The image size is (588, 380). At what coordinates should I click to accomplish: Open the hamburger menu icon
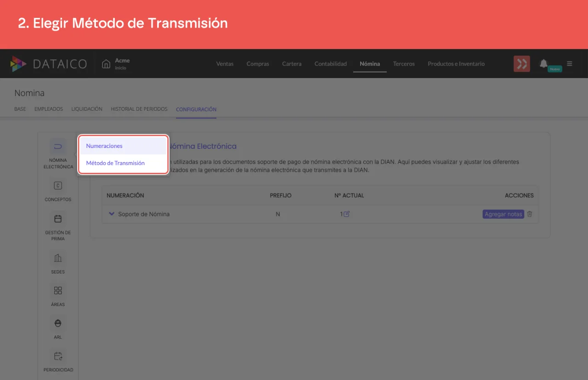[x=570, y=64]
